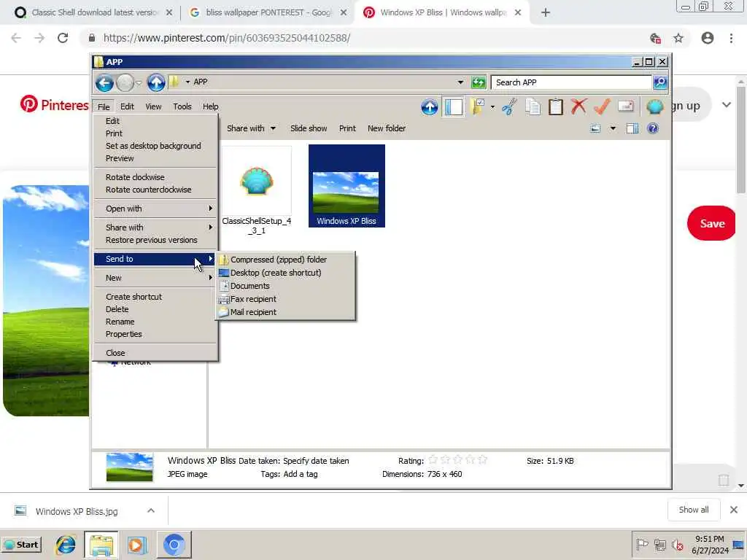This screenshot has width=747, height=560.
Task: Expand the New submenu
Action: pos(155,278)
